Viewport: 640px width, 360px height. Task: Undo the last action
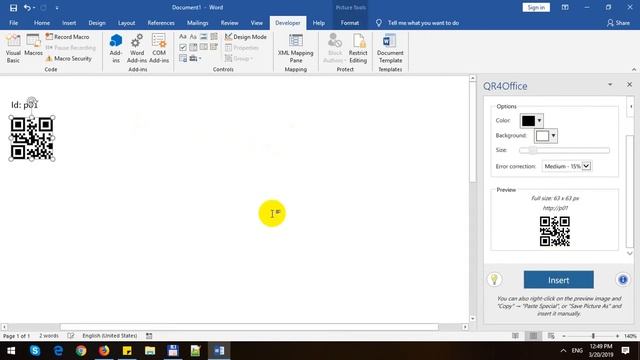(27, 7)
